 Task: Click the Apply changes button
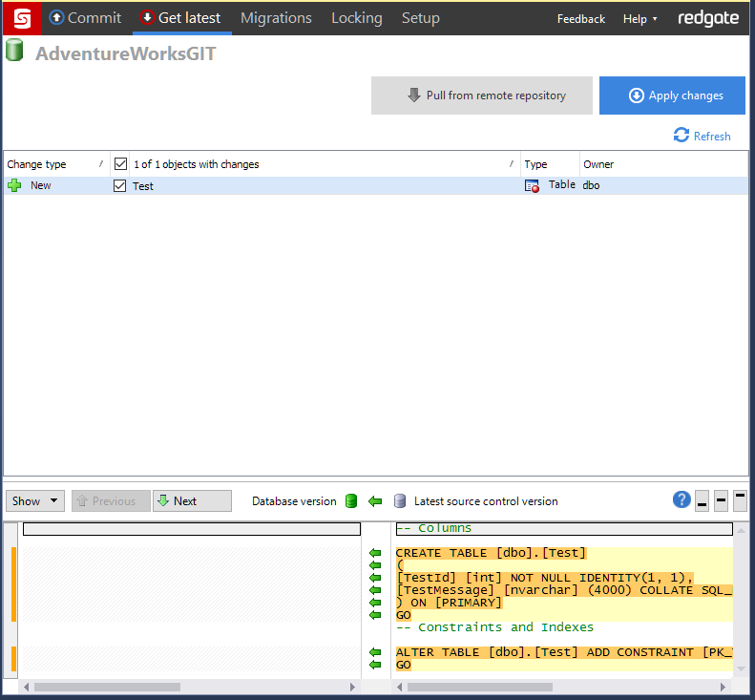point(672,95)
